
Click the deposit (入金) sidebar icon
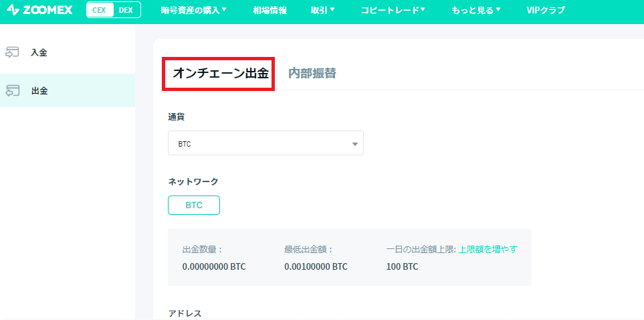tap(12, 53)
